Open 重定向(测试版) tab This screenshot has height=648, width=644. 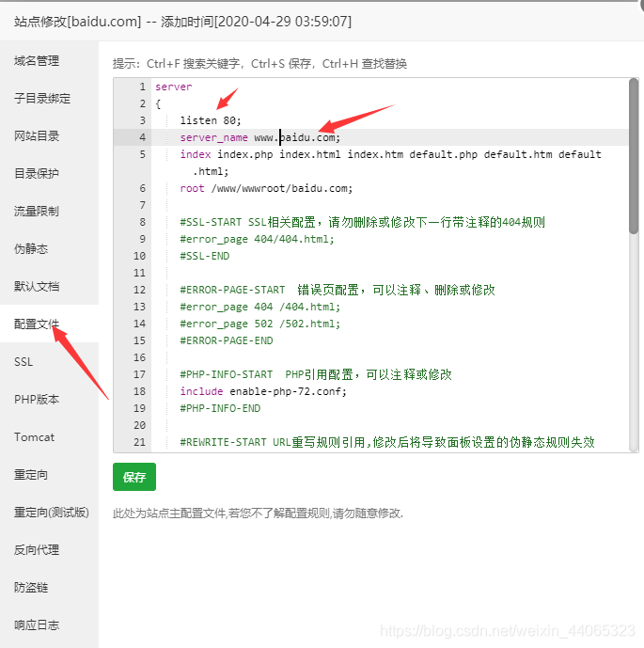coord(51,512)
